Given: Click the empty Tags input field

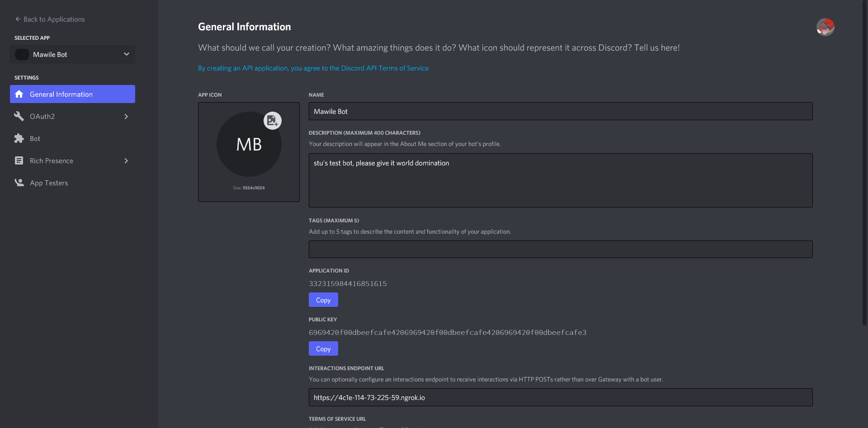Looking at the screenshot, I should 561,249.
